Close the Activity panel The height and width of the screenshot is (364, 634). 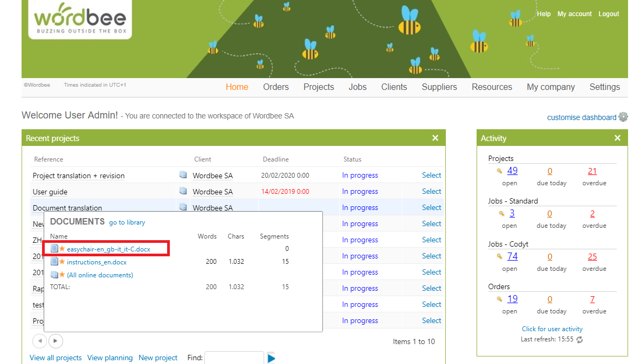(617, 138)
